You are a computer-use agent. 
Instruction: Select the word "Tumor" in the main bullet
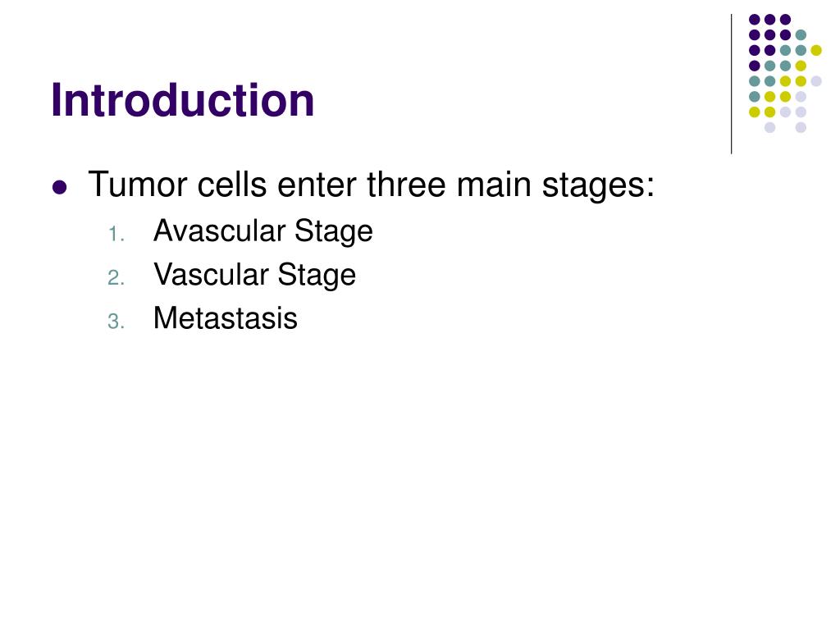tap(137, 184)
